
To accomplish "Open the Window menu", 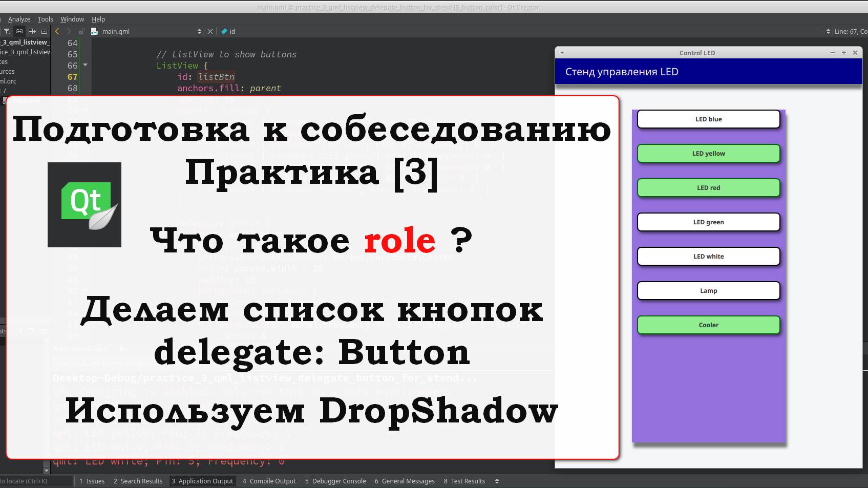I will click(72, 19).
